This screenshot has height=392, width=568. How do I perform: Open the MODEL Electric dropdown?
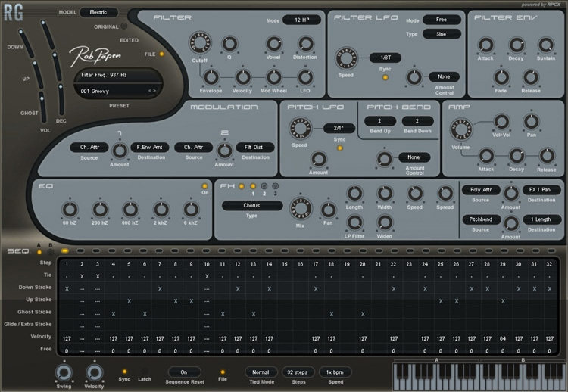(99, 12)
